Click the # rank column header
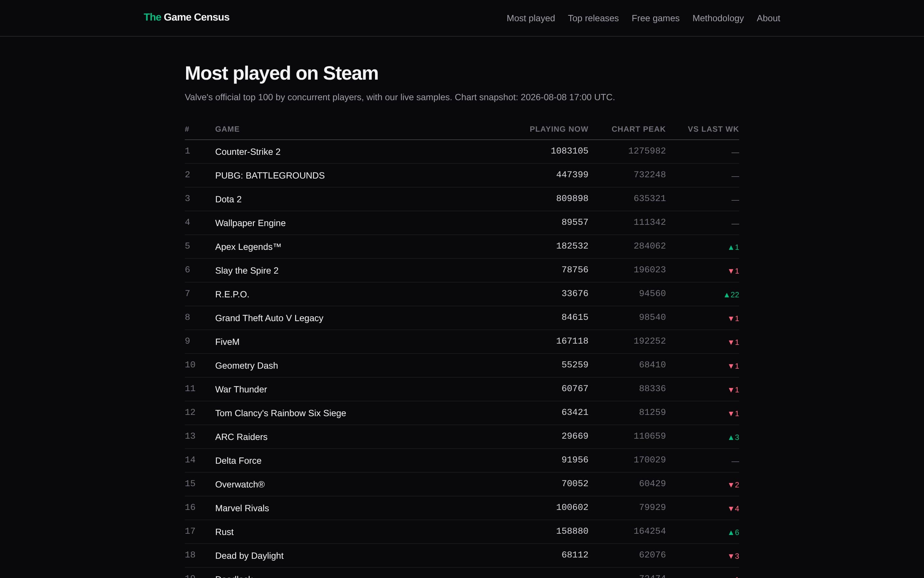Image resolution: width=924 pixels, height=578 pixels. pyautogui.click(x=187, y=129)
